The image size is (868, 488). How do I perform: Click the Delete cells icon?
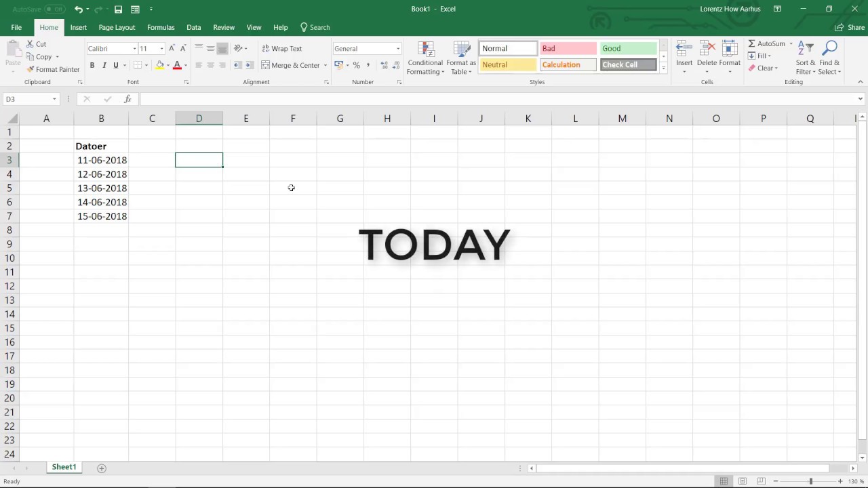pyautogui.click(x=707, y=49)
